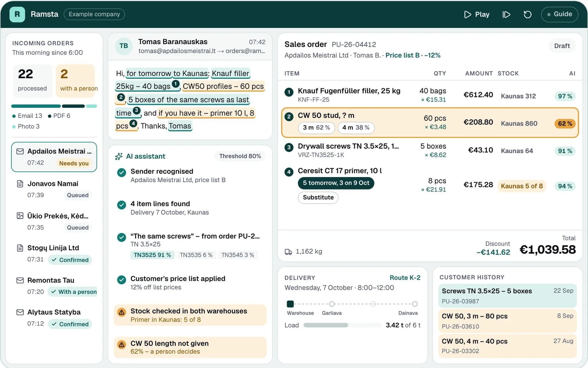Screen dimensions: 588x368
Task: Select the TN3535 6 % match chip
Action: click(196, 255)
